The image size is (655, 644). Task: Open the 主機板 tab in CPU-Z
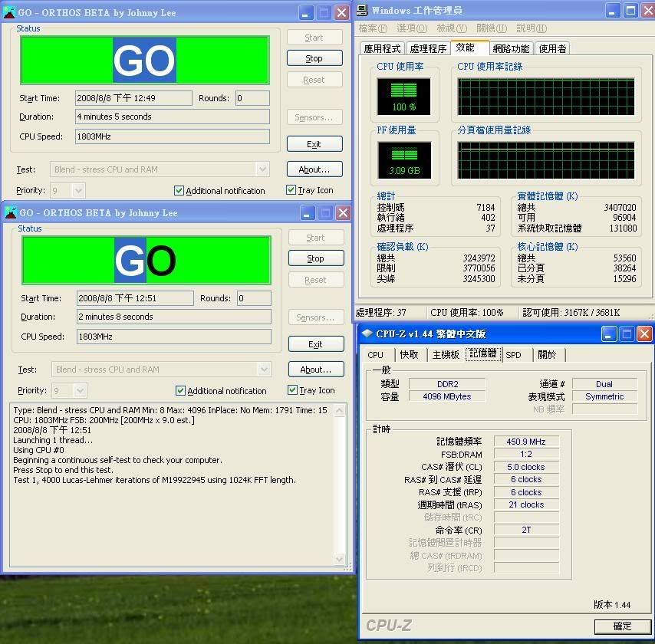(446, 355)
